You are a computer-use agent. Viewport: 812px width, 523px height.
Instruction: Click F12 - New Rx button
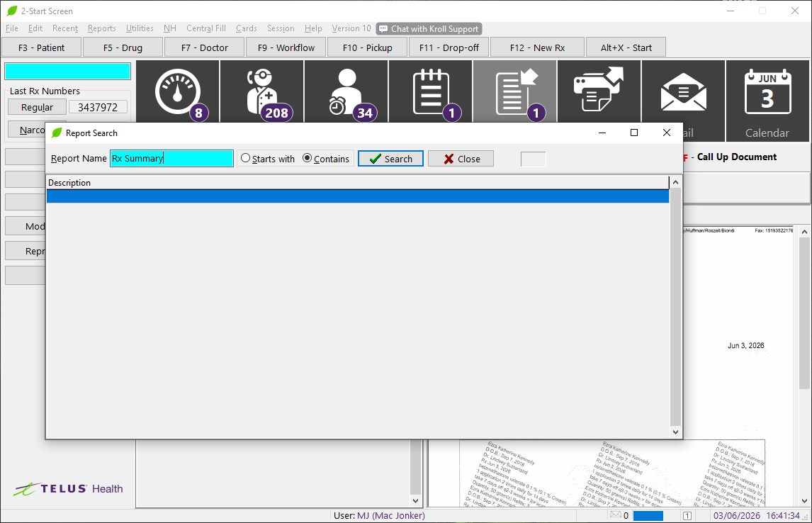click(x=538, y=47)
